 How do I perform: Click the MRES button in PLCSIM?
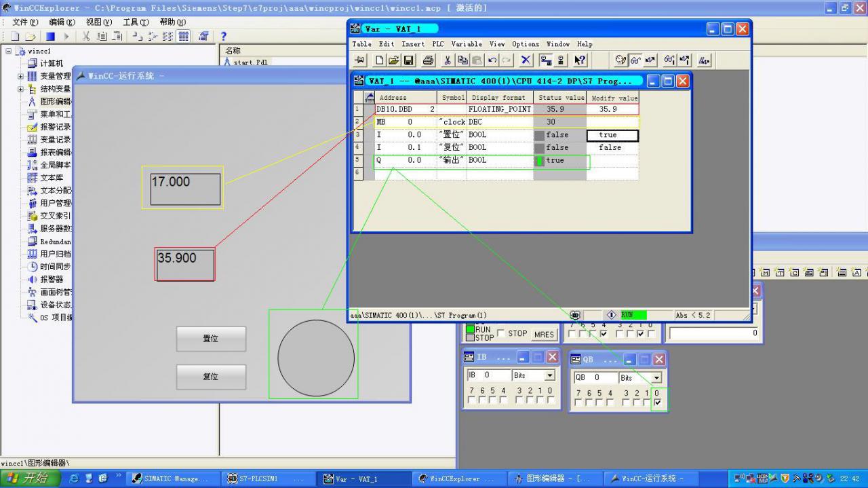(x=544, y=334)
